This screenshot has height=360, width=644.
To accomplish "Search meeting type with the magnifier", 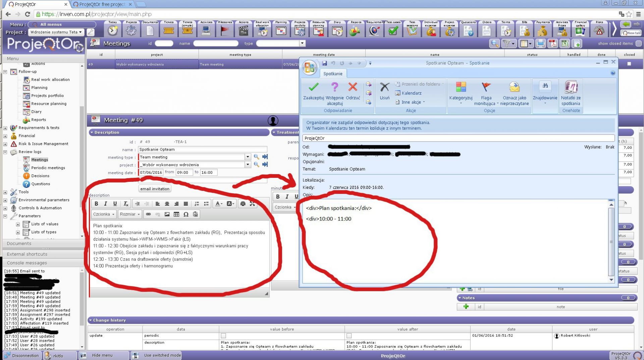I will coord(257,157).
